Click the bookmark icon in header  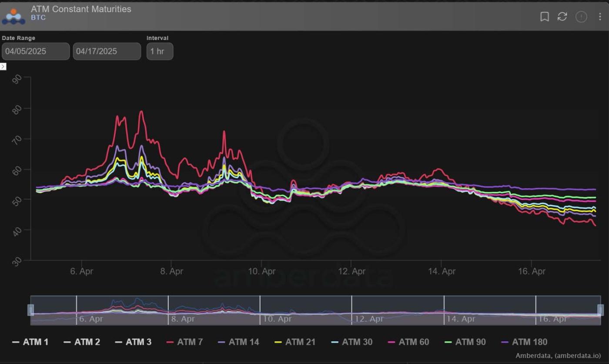tap(544, 17)
